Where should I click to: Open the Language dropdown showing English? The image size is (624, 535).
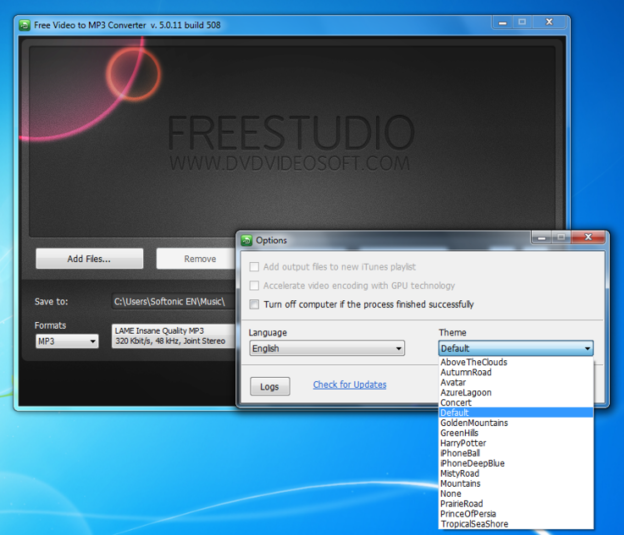pos(327,348)
